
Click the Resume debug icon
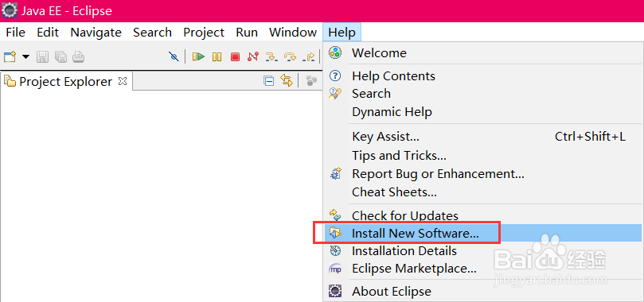tap(198, 56)
